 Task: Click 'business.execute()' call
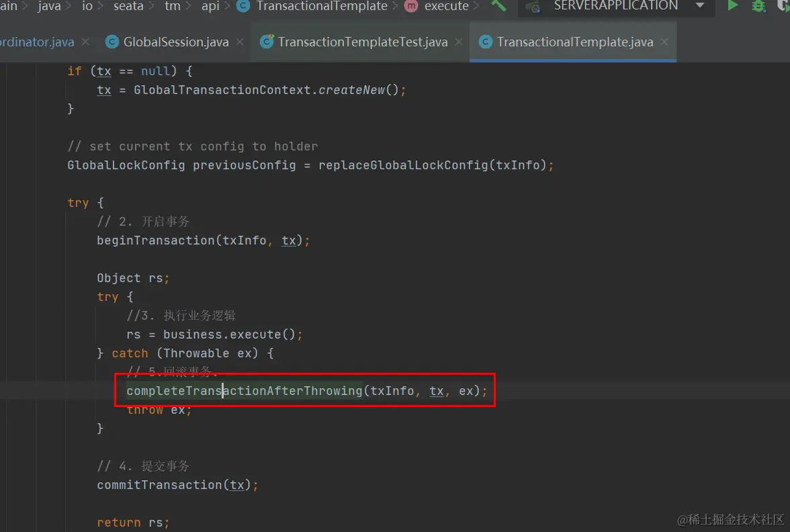point(229,335)
